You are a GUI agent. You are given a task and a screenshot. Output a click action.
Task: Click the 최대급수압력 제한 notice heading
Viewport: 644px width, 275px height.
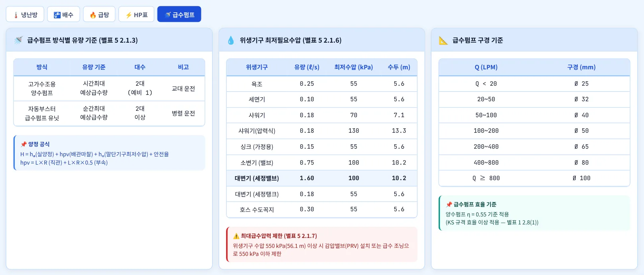(x=279, y=236)
